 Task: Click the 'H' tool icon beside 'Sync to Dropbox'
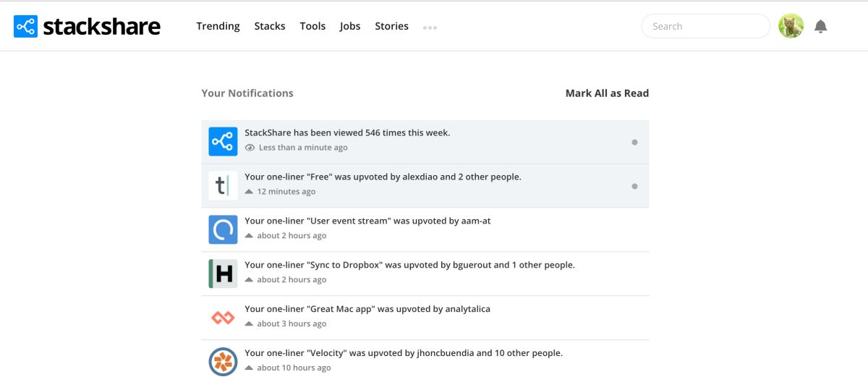tap(223, 274)
